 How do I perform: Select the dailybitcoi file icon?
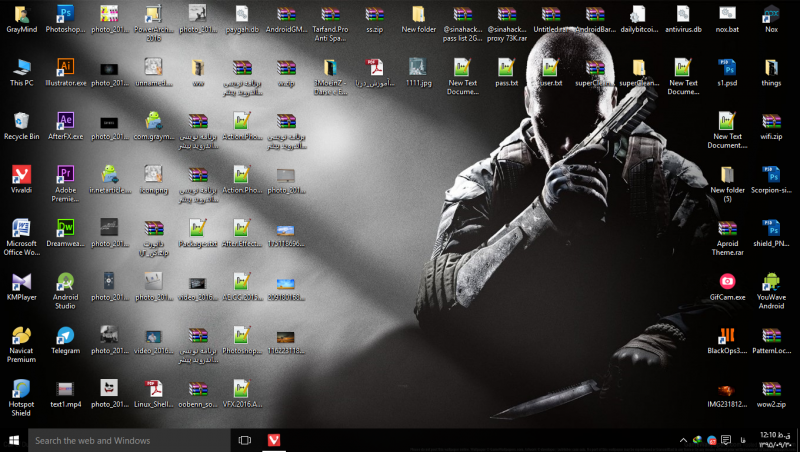click(x=639, y=19)
